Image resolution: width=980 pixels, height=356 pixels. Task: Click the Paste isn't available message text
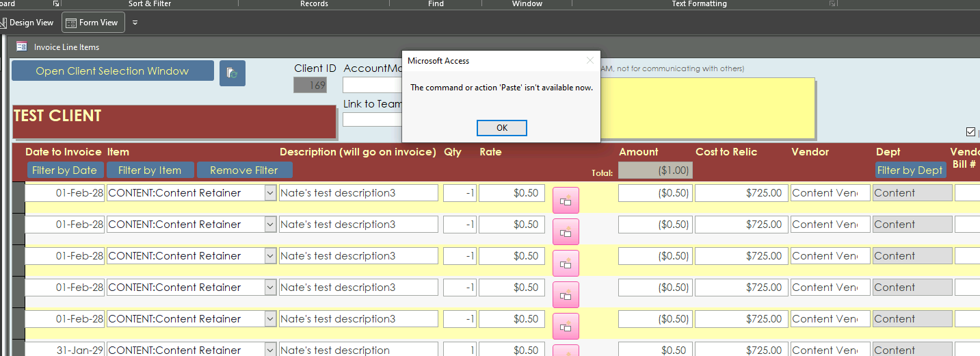501,88
